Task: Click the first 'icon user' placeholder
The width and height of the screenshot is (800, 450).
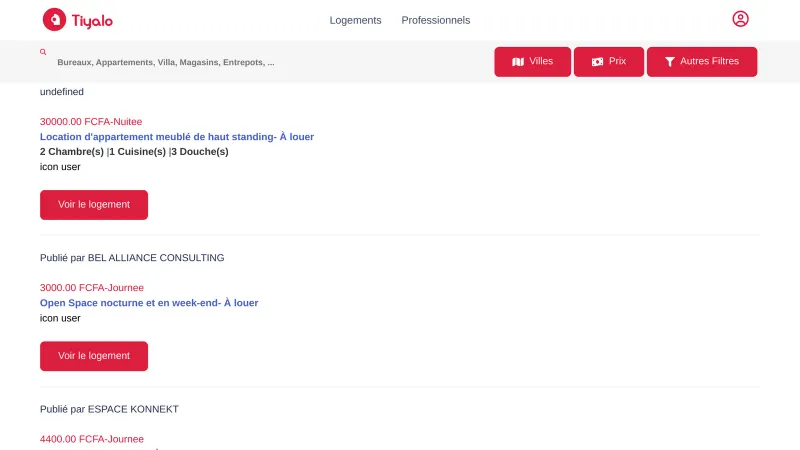Action: click(60, 167)
